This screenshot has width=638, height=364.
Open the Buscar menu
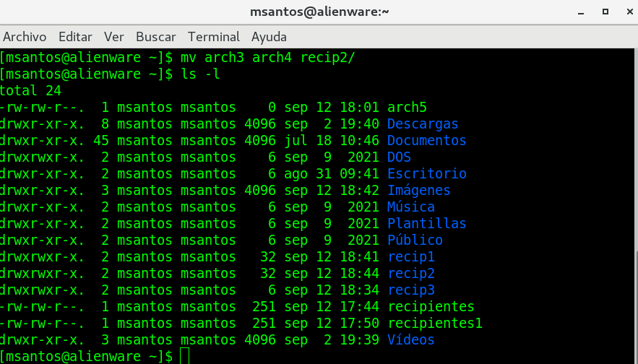click(x=156, y=37)
